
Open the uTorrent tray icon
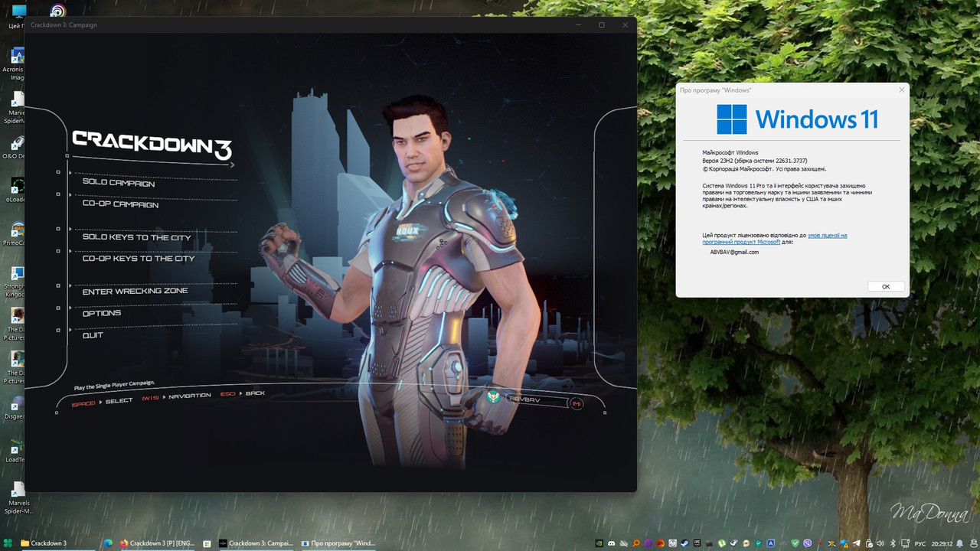(721, 543)
